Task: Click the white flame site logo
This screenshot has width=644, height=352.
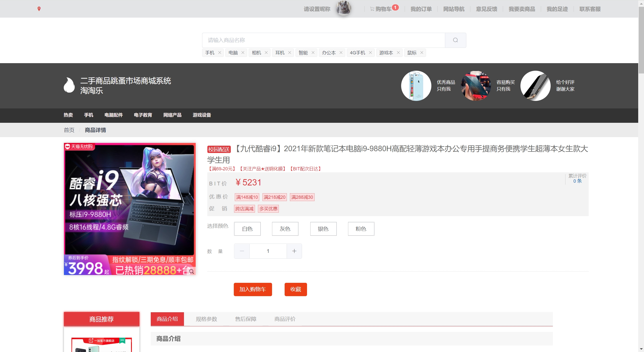Action: (69, 85)
